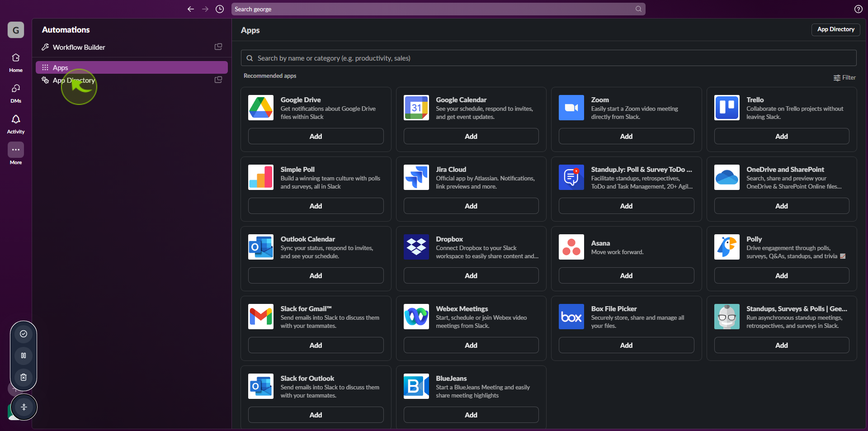The image size is (868, 431).
Task: Click the Webex Meetings app icon
Action: (416, 317)
